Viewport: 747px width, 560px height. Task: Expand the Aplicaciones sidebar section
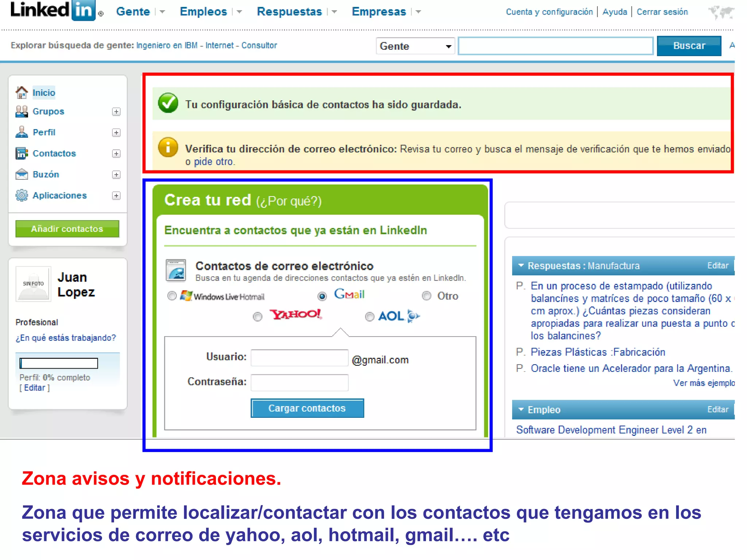pyautogui.click(x=116, y=196)
